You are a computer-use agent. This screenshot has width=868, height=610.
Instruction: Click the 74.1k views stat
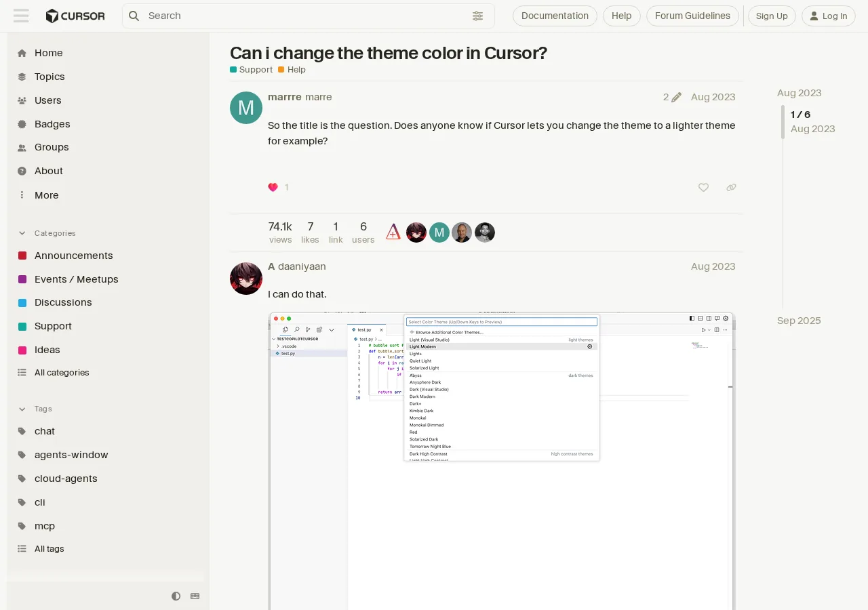pyautogui.click(x=280, y=232)
